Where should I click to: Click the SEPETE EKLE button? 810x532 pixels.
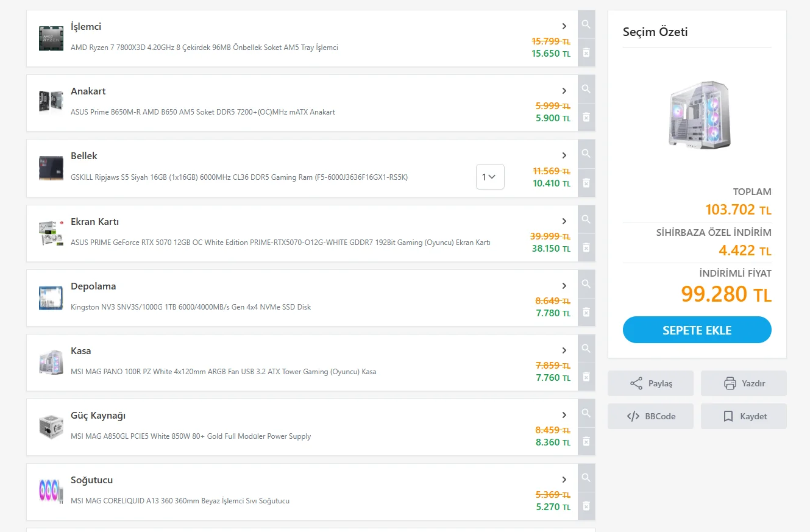click(x=697, y=330)
